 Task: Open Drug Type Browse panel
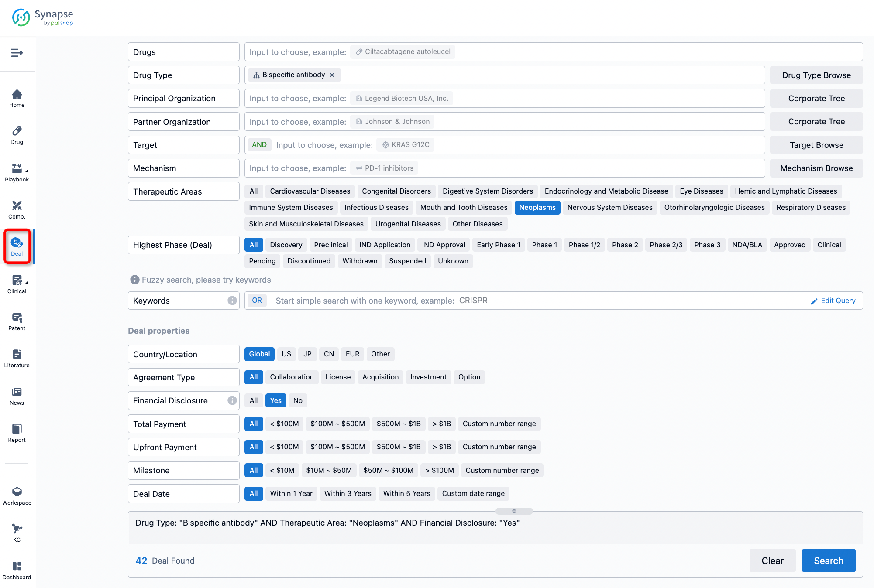[x=816, y=75]
